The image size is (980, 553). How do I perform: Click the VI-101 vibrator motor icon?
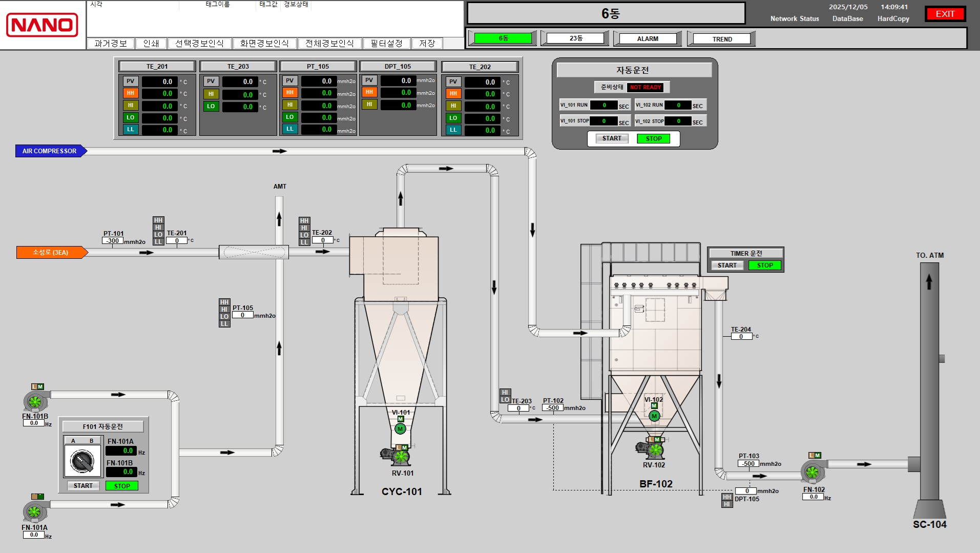[x=400, y=428]
